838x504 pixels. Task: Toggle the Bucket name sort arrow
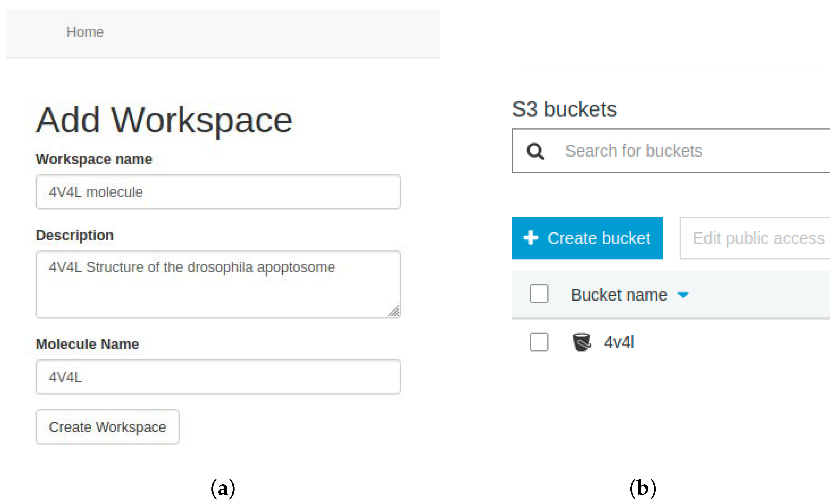coord(683,295)
